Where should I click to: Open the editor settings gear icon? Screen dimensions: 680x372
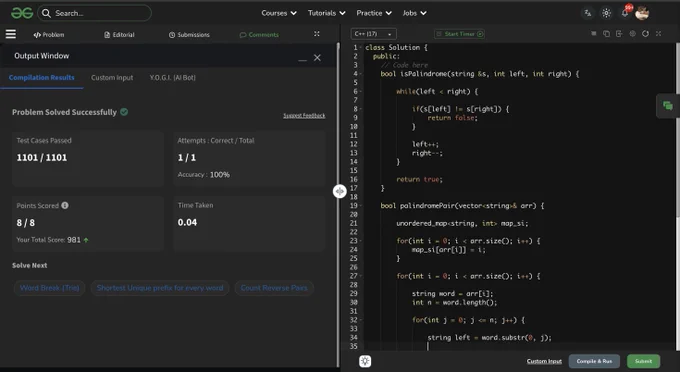point(632,34)
